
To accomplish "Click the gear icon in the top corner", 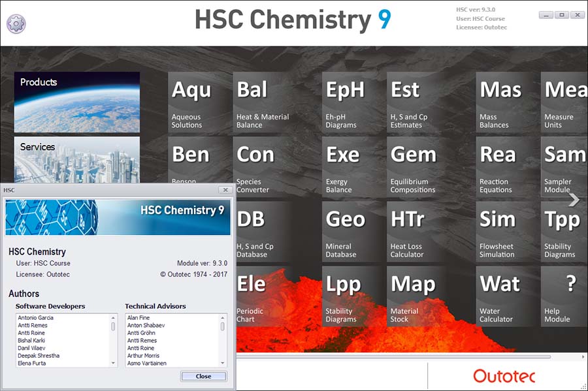I will tap(15, 23).
